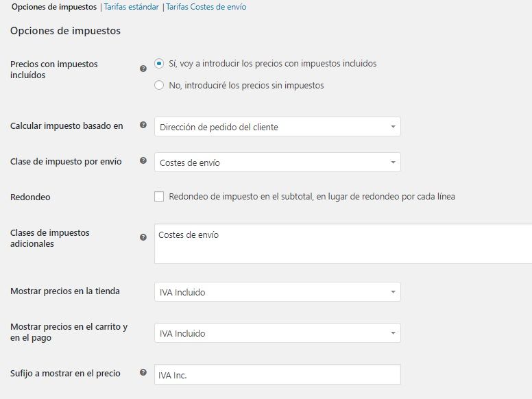
Task: Click help icon beside Sufijo a mostrar en el precio
Action: 143,372
